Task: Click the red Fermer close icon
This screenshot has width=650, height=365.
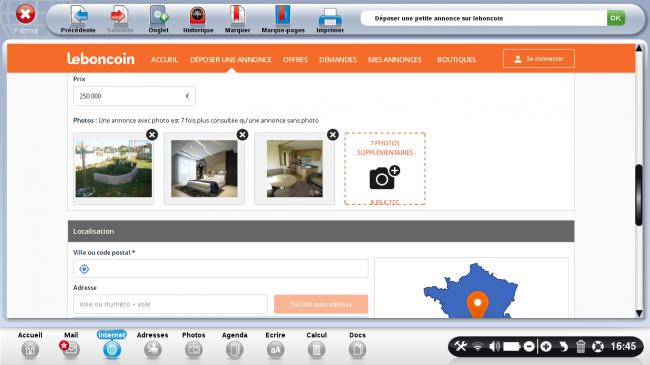Action: (x=25, y=15)
